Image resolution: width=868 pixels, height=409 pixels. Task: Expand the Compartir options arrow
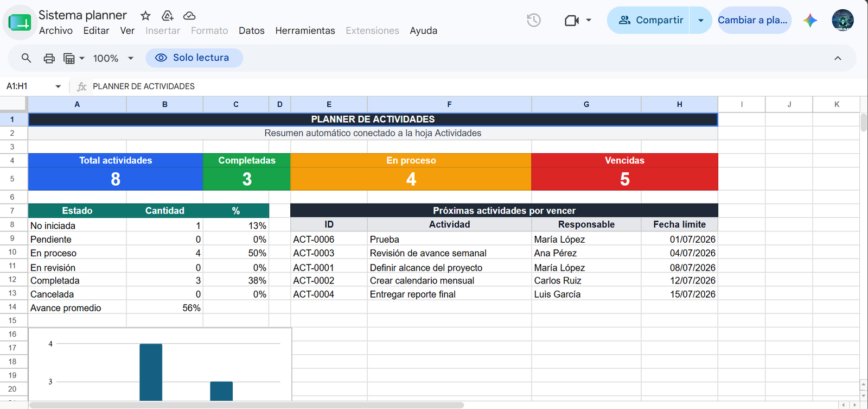(x=701, y=20)
